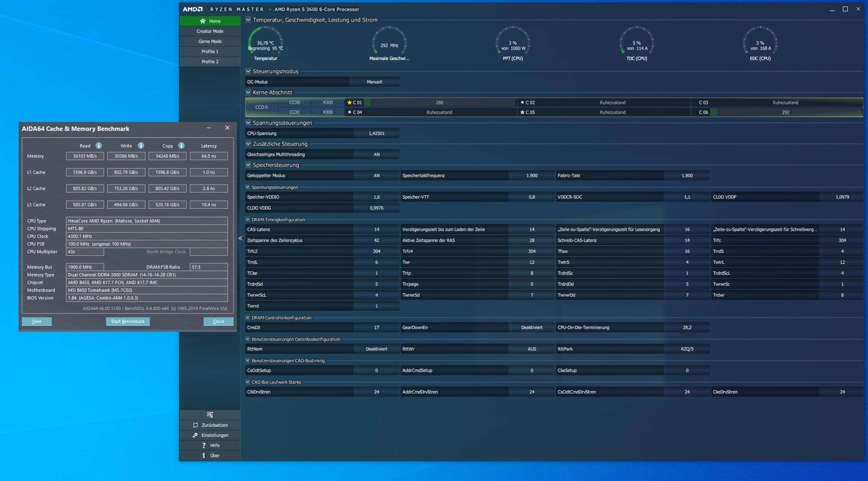This screenshot has height=481, width=868.
Task: Close the AIDA64 benchmark window via X
Action: pos(227,128)
